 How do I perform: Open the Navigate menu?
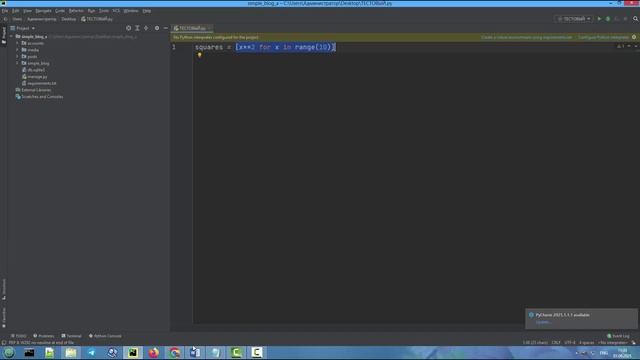point(43,11)
